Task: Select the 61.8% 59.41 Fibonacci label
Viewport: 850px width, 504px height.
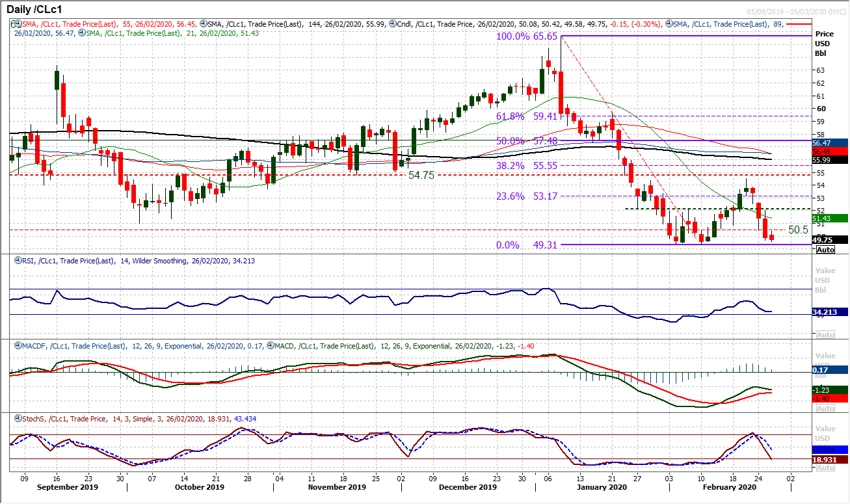Action: click(x=528, y=116)
